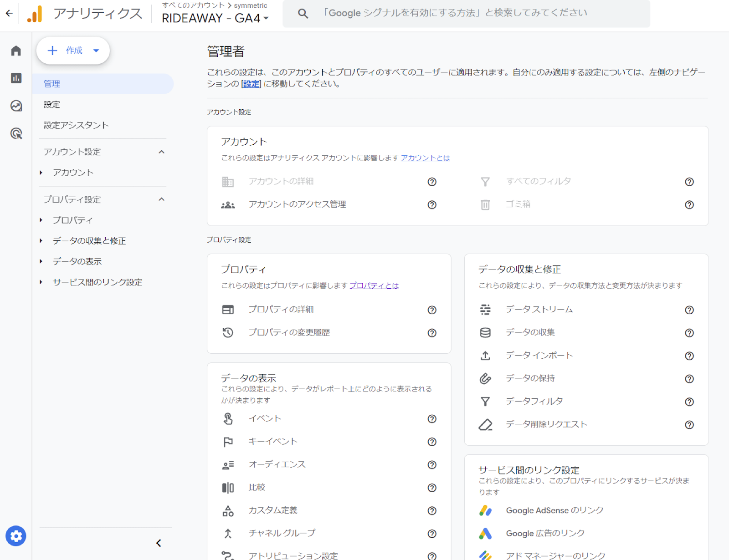
Task: Help icon for 比較
Action: tap(432, 488)
